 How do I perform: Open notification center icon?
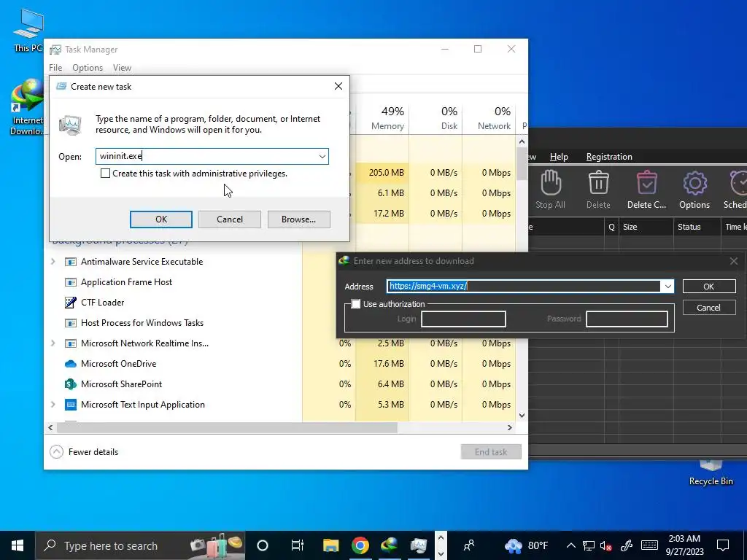(x=723, y=545)
